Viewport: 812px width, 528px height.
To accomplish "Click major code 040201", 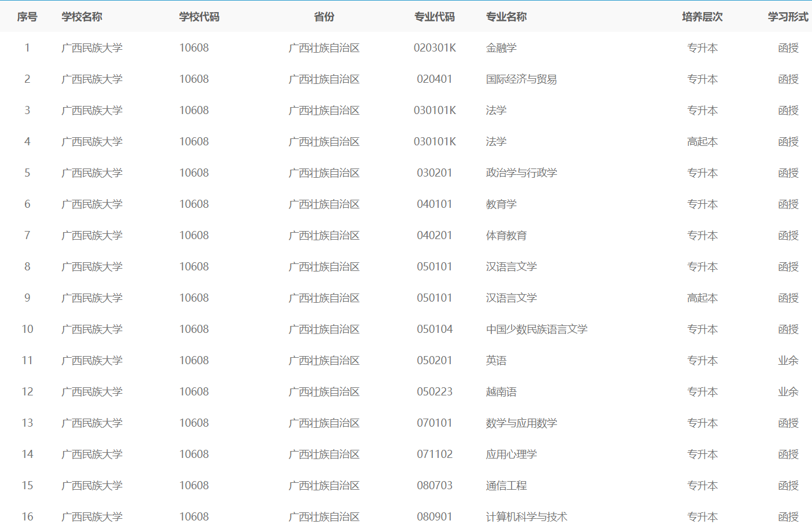I will pos(435,236).
